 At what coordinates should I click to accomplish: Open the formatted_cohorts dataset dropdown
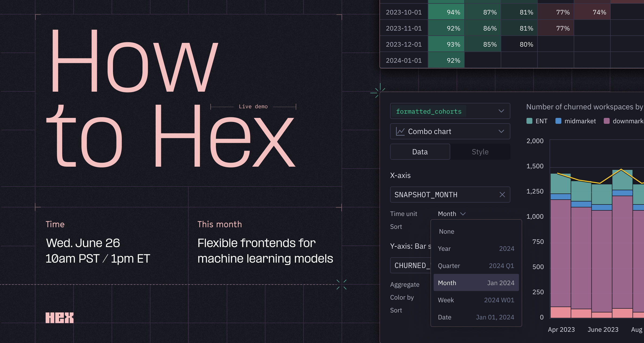(x=450, y=111)
